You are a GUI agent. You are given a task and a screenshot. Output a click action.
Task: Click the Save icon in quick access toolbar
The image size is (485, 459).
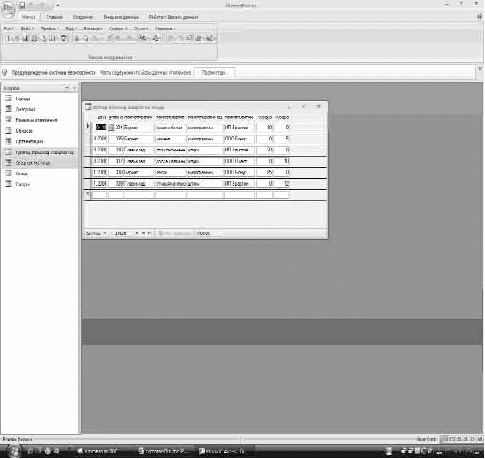(x=22, y=5)
